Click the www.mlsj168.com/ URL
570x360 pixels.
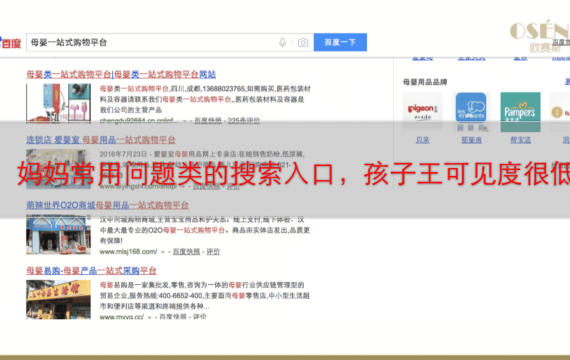(128, 252)
